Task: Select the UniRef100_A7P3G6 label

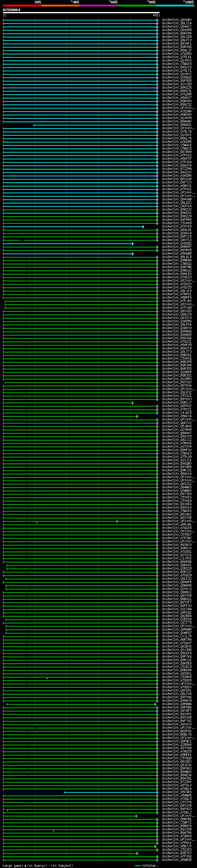Action: click(x=176, y=856)
